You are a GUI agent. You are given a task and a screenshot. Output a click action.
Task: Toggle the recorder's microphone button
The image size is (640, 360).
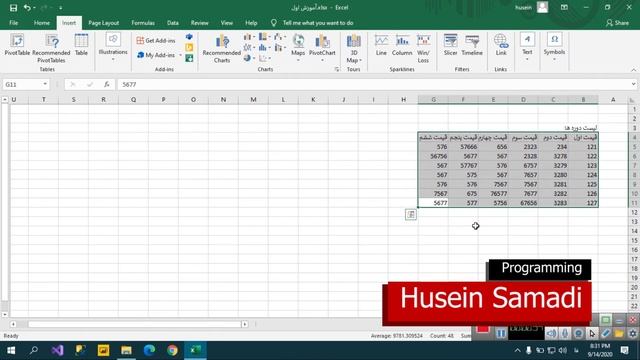565,334
